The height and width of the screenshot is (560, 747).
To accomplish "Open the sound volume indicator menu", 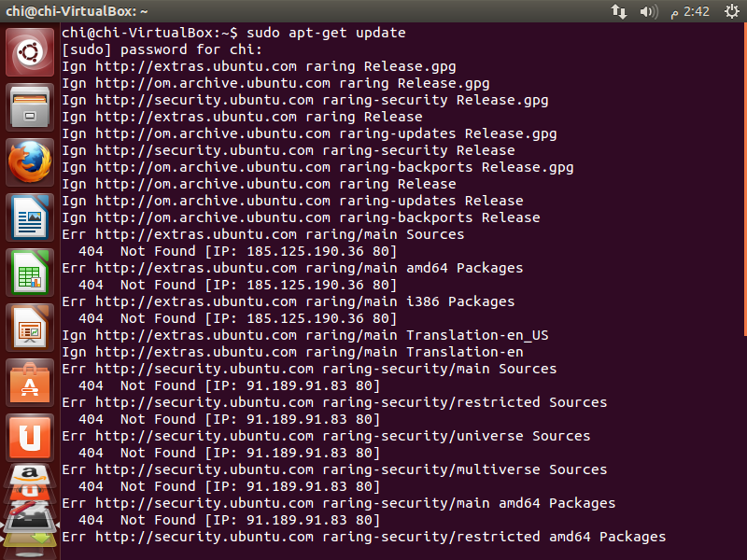I will (648, 11).
